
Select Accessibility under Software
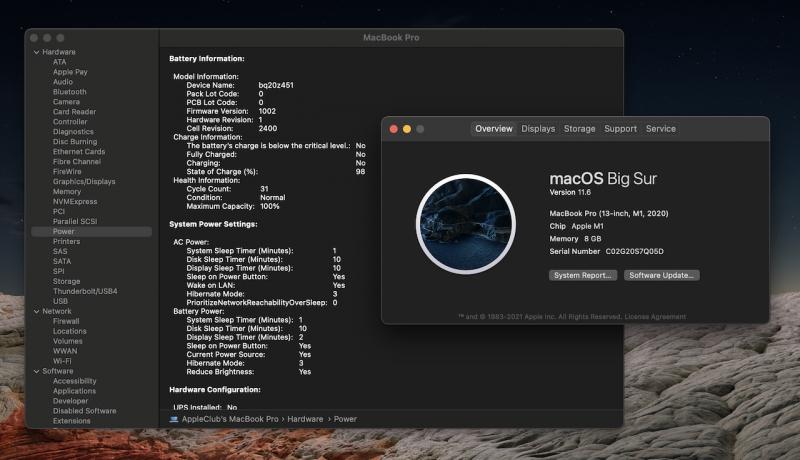coord(74,381)
